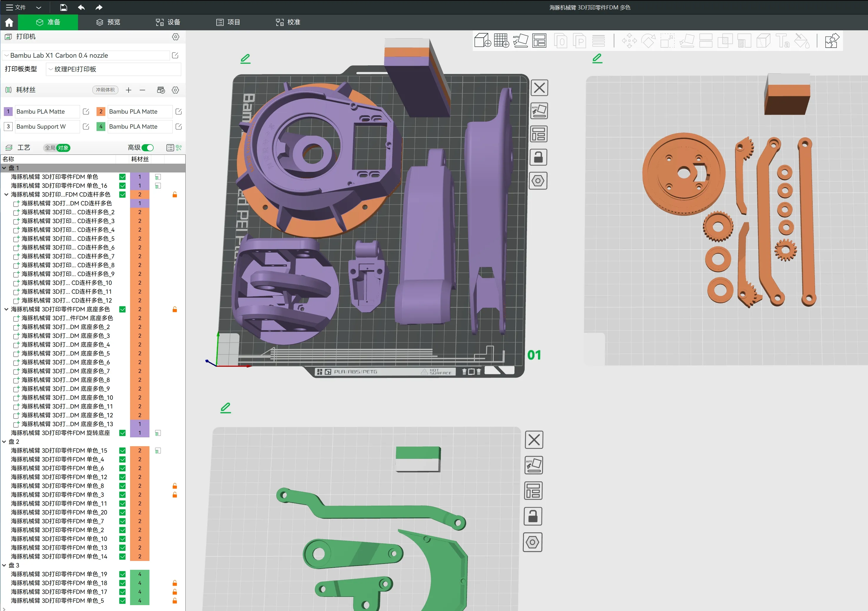Click the Auto Orient toolbar icon
The image size is (868, 611).
tap(521, 40)
